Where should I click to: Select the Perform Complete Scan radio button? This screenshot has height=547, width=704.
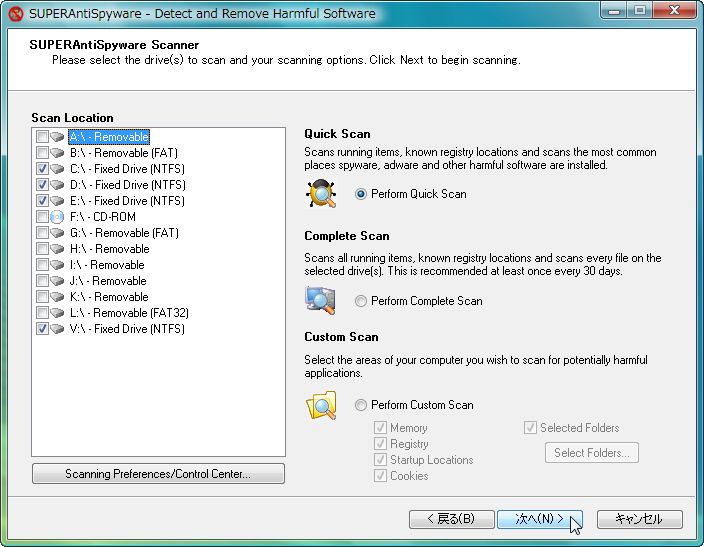[361, 301]
